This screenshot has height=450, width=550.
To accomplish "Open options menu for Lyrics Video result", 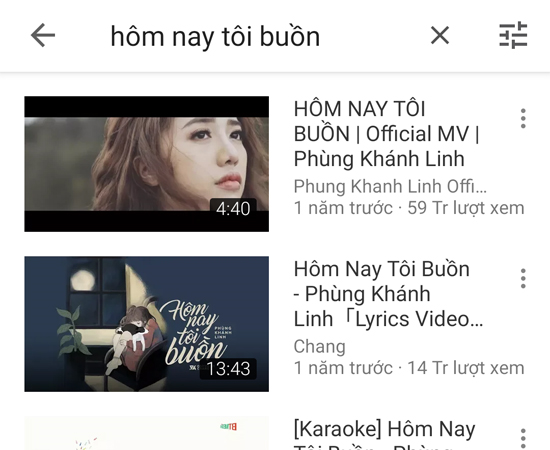I will click(523, 278).
